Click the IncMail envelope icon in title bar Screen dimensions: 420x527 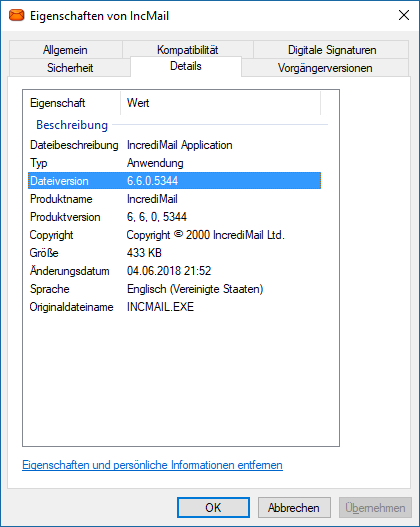[16, 15]
